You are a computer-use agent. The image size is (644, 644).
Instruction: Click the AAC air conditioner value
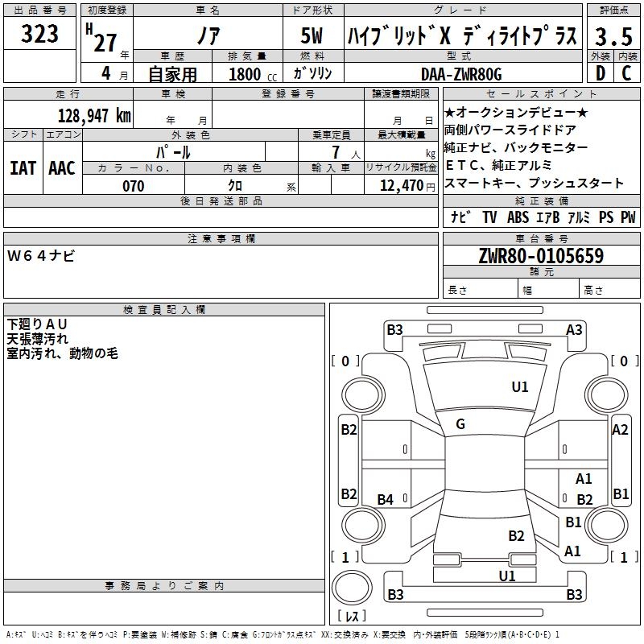[x=62, y=168]
